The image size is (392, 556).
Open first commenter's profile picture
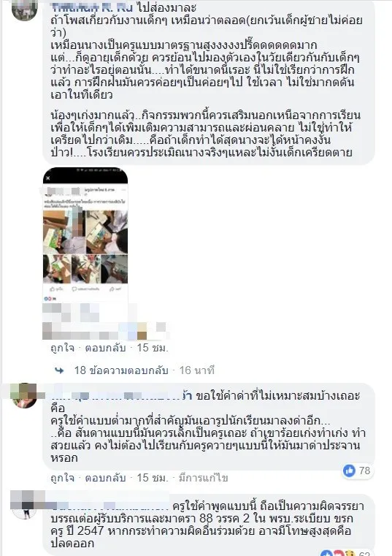coord(24,10)
